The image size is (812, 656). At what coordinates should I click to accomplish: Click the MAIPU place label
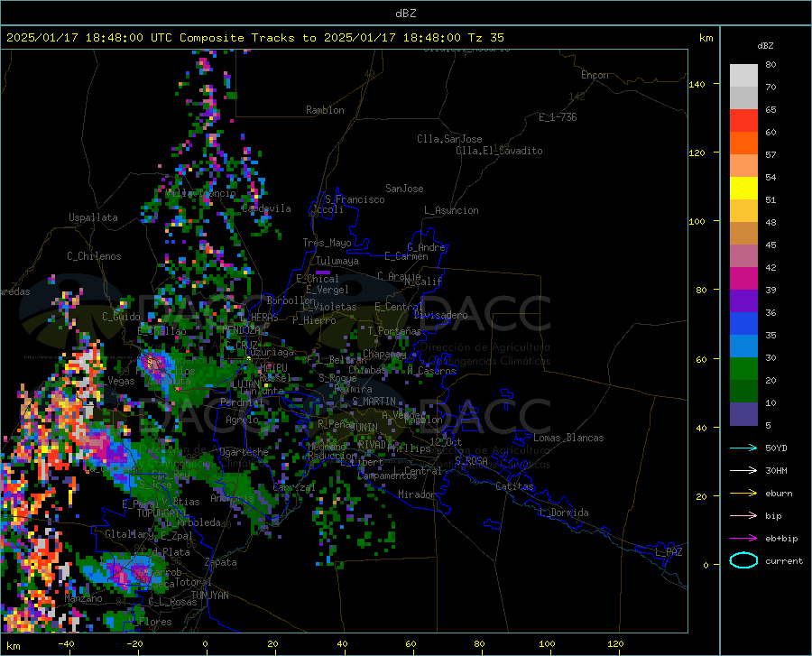coord(273,367)
